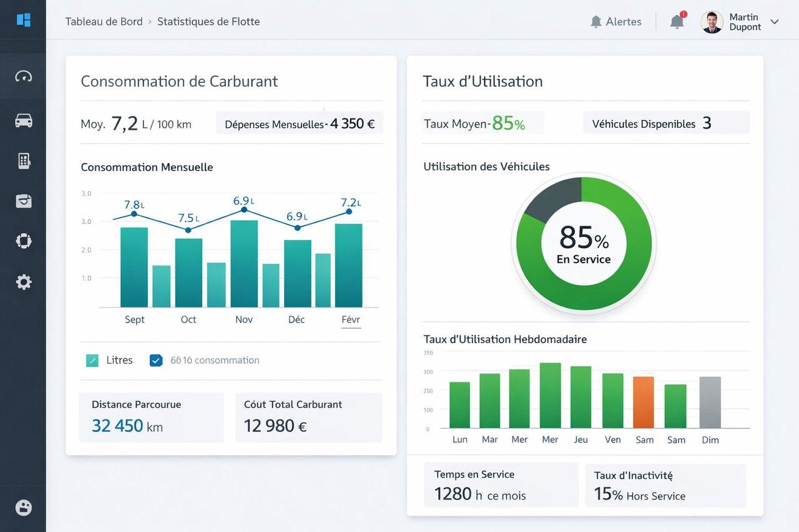Open Statistiques de Flotte breadcrumb link

pyautogui.click(x=208, y=21)
